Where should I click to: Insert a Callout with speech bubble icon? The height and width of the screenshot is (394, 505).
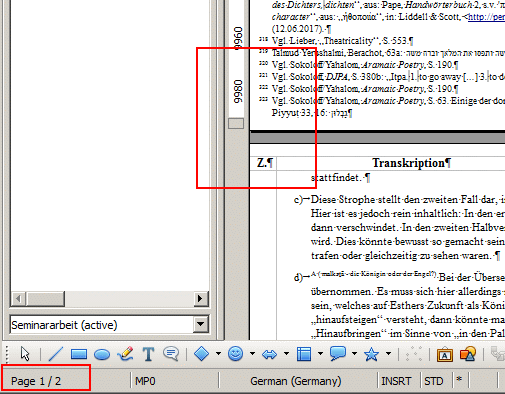tap(171, 353)
